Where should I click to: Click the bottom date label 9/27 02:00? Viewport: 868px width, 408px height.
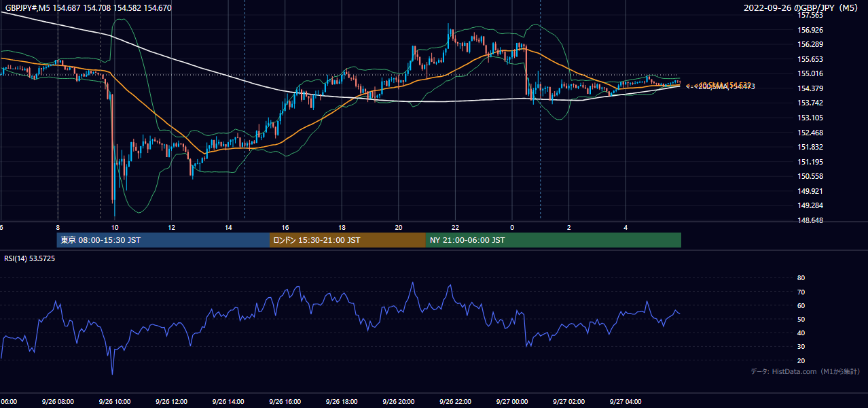click(568, 402)
